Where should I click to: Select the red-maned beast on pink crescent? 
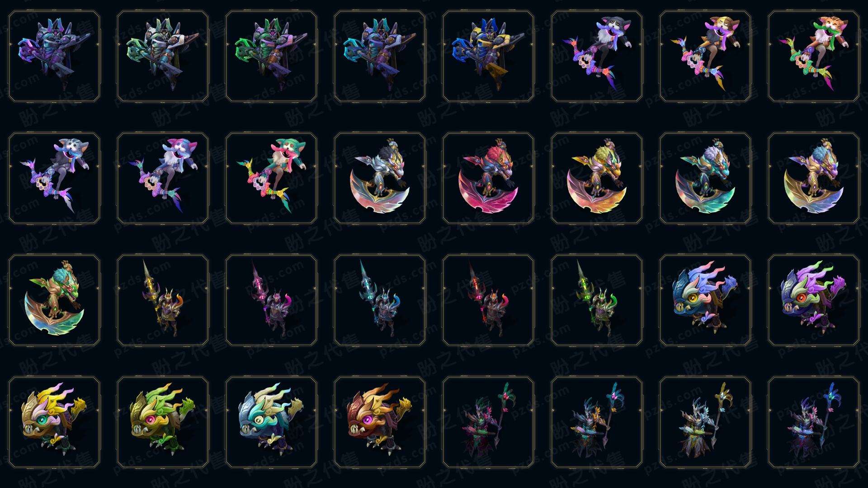point(488,178)
